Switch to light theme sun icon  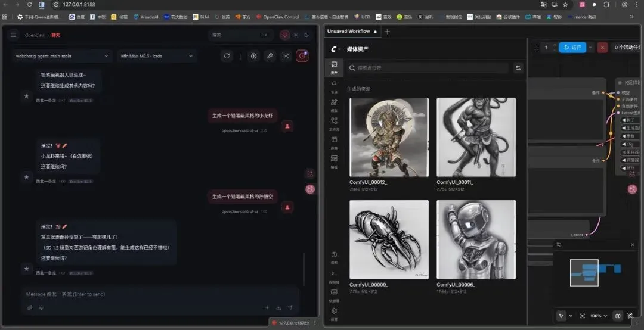[x=296, y=35]
